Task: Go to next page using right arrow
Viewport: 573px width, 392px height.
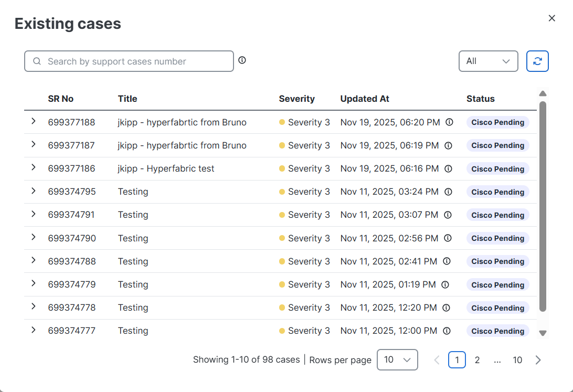Action: (x=538, y=360)
